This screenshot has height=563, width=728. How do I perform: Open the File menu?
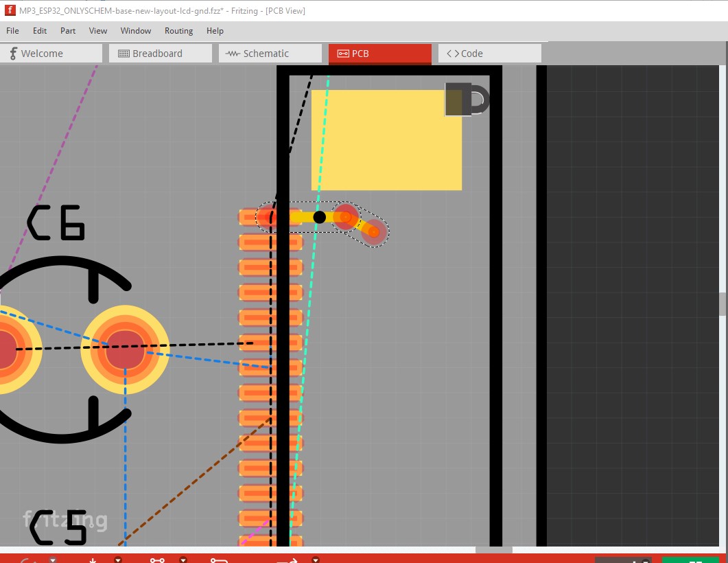click(x=12, y=31)
